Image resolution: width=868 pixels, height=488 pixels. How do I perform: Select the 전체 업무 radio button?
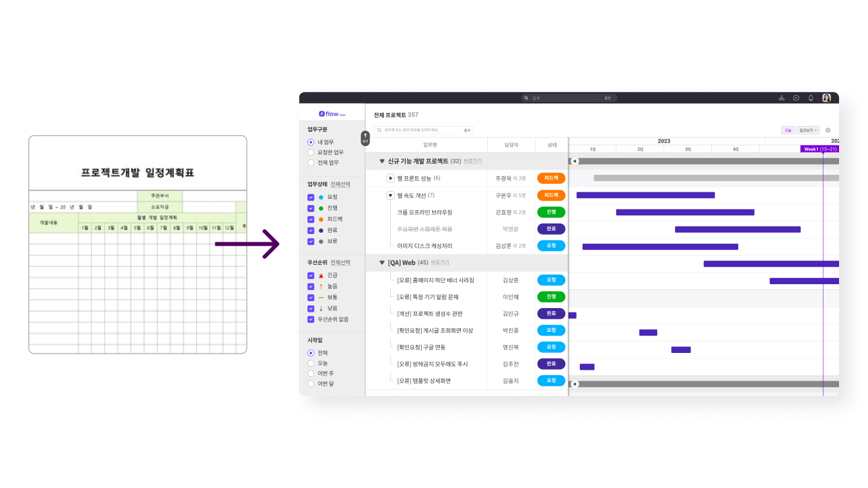pyautogui.click(x=311, y=163)
